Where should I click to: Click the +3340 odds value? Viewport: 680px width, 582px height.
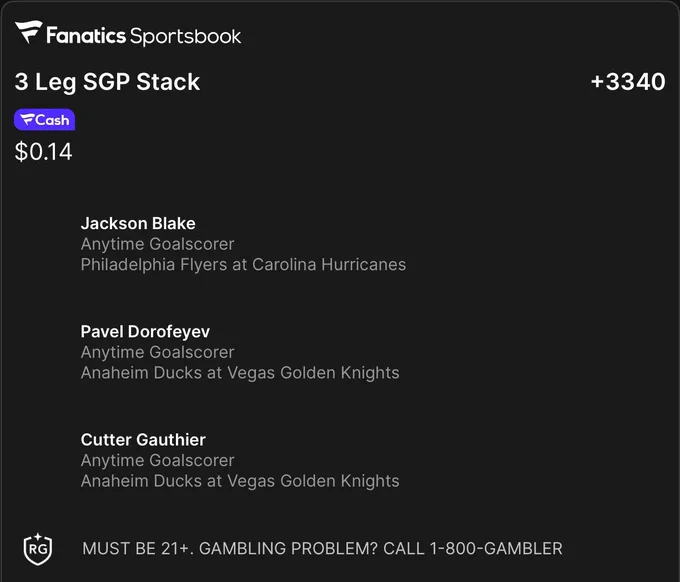click(x=628, y=82)
